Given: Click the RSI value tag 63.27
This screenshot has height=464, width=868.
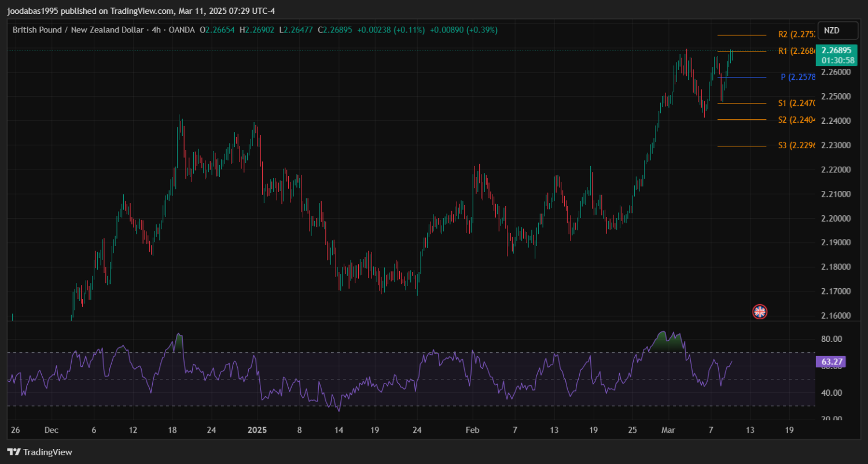Looking at the screenshot, I should (832, 362).
